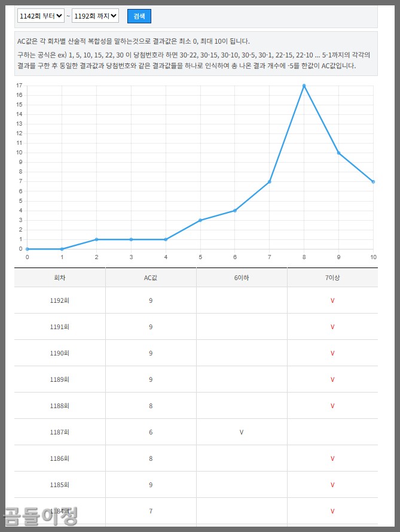
Task: Click AC value 7 in the 1184회 row
Action: 151,511
